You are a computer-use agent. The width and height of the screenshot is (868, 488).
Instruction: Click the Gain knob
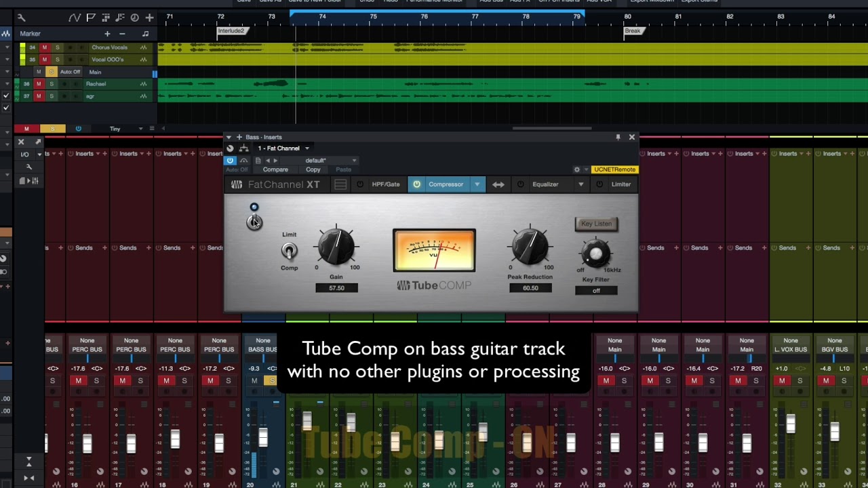(336, 247)
